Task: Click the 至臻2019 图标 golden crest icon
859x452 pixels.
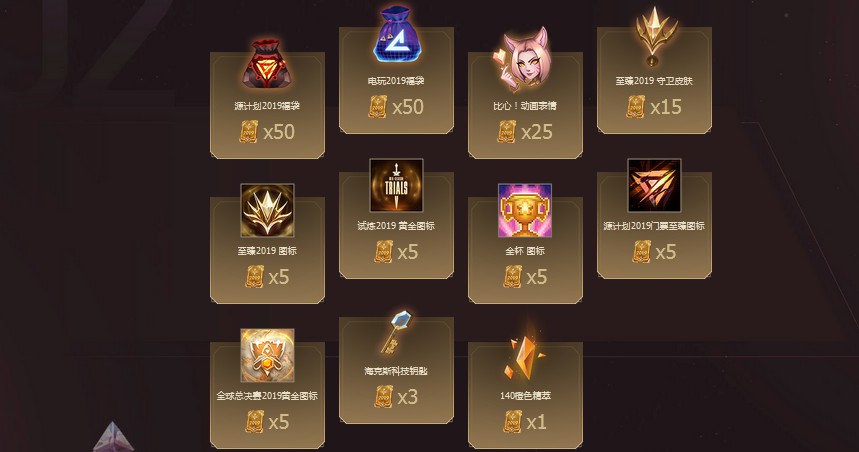Action: tap(267, 210)
